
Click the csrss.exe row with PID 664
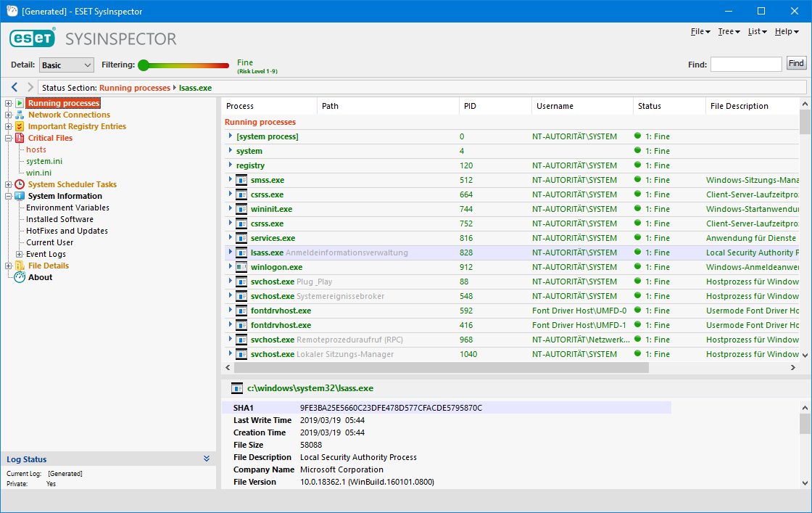coord(510,195)
